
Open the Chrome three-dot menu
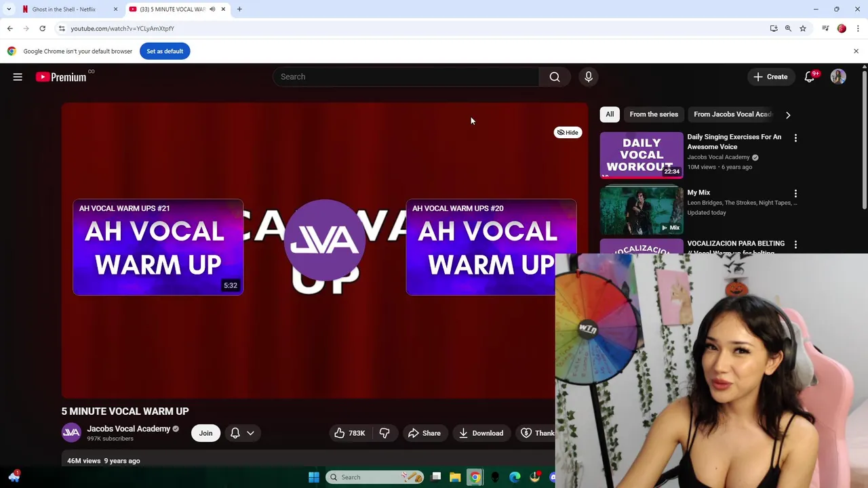tap(858, 28)
